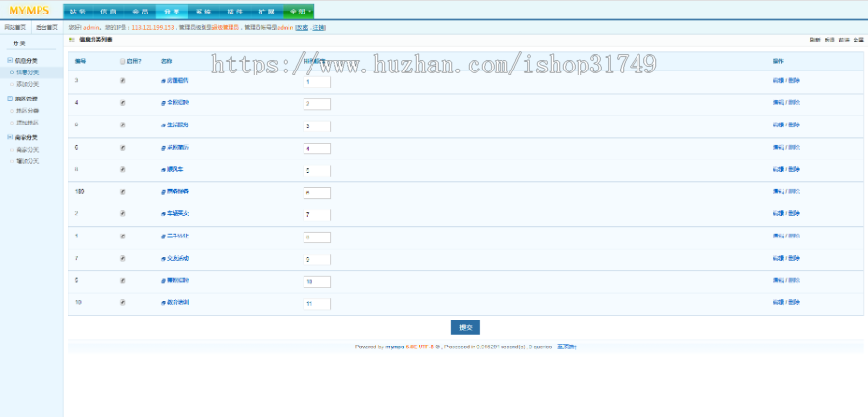The height and width of the screenshot is (417, 868).
Task: Click the 编号 column header
Action: point(80,62)
